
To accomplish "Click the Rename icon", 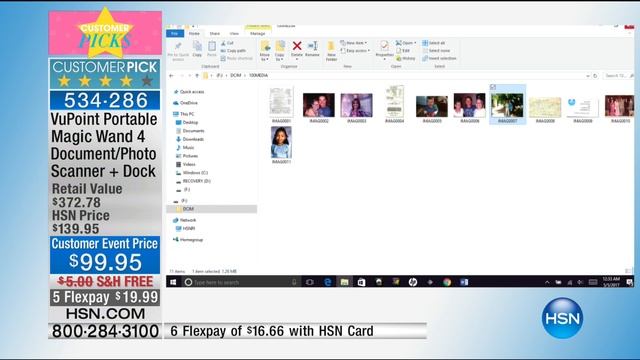I will point(312,46).
